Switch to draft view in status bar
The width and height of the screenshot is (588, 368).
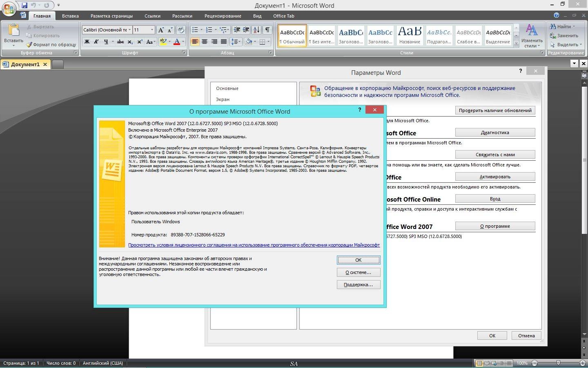(509, 363)
